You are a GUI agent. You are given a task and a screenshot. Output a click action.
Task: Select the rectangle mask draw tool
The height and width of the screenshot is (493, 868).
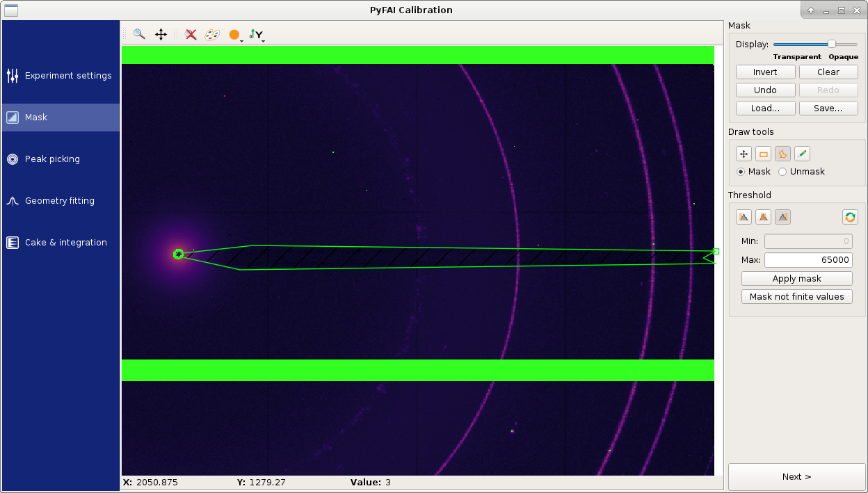point(763,154)
